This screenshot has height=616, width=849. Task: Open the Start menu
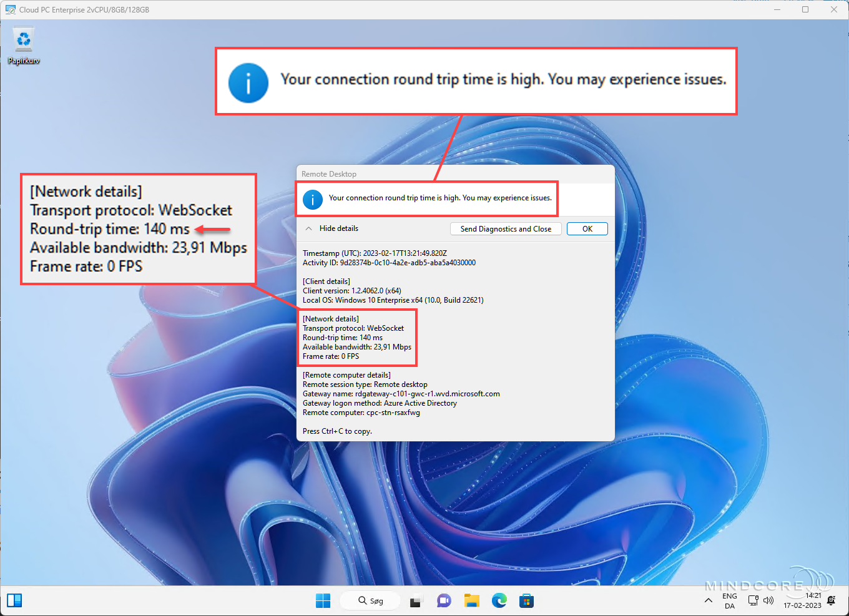pyautogui.click(x=323, y=600)
